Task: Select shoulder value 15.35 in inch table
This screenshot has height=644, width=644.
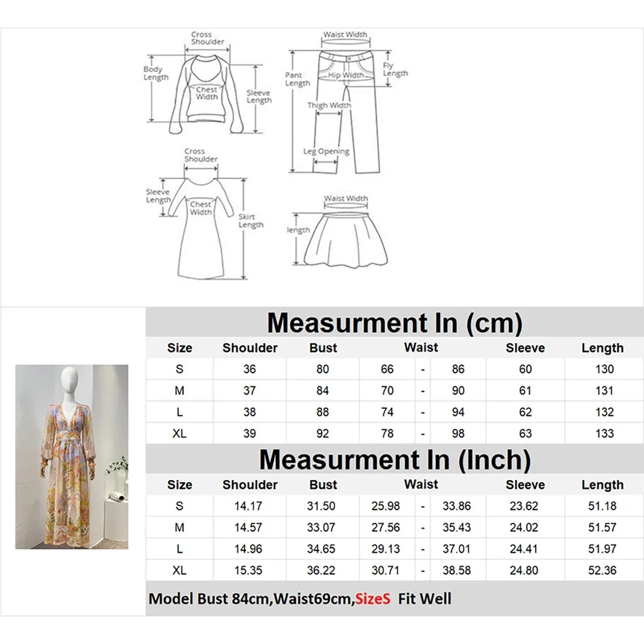Action: (248, 570)
